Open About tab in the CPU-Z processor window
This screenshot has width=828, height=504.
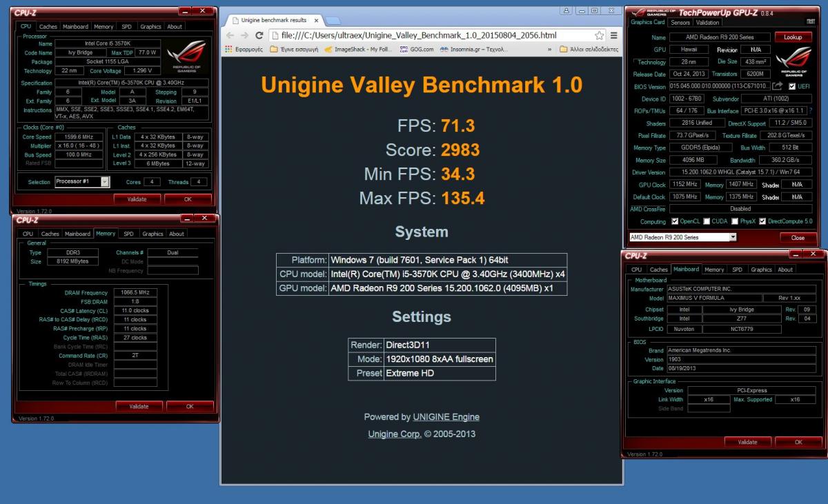(175, 27)
